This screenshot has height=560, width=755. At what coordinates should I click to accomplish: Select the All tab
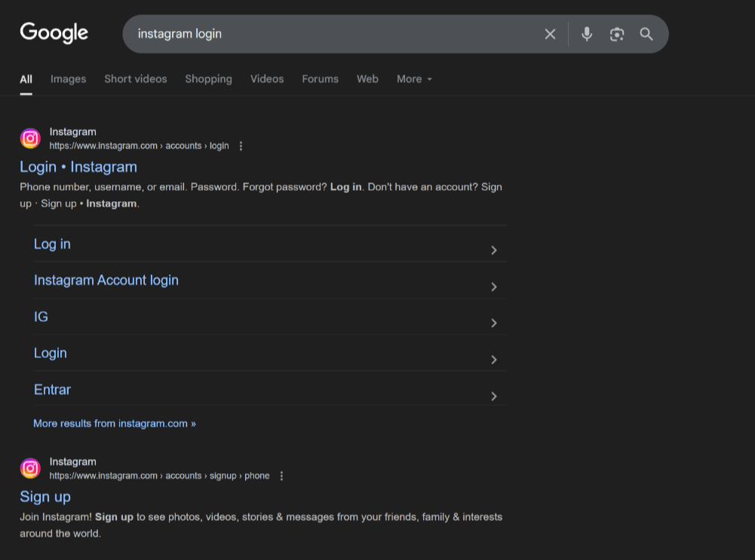coord(26,79)
